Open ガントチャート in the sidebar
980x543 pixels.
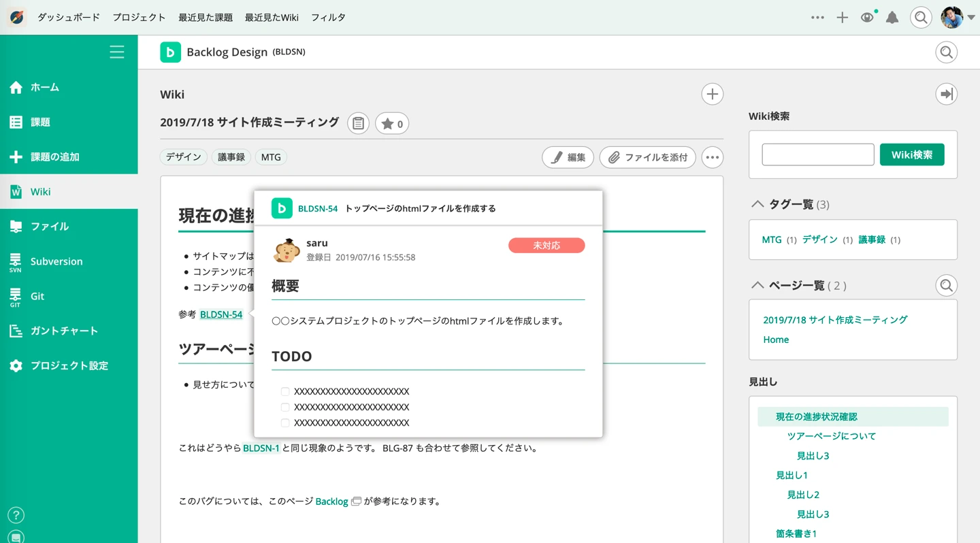pyautogui.click(x=64, y=331)
